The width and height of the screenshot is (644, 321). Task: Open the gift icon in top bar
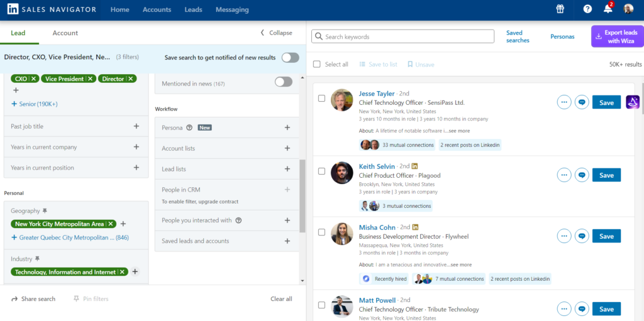560,9
